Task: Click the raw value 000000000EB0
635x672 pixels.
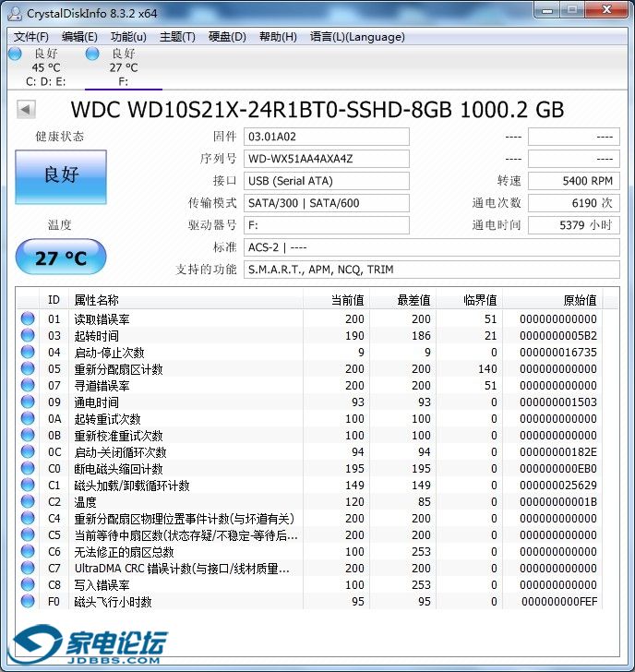Action: pos(558,468)
